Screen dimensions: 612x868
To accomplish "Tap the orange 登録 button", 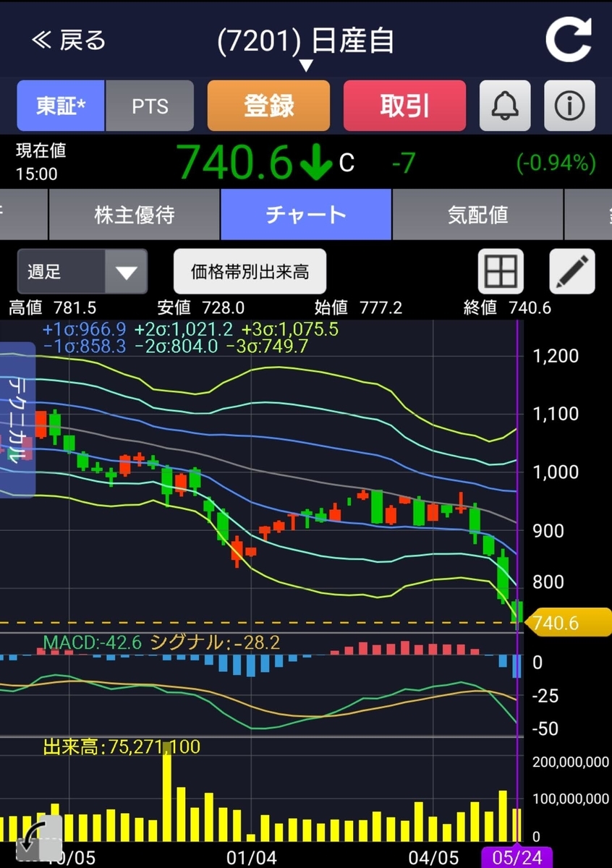I will pyautogui.click(x=268, y=106).
